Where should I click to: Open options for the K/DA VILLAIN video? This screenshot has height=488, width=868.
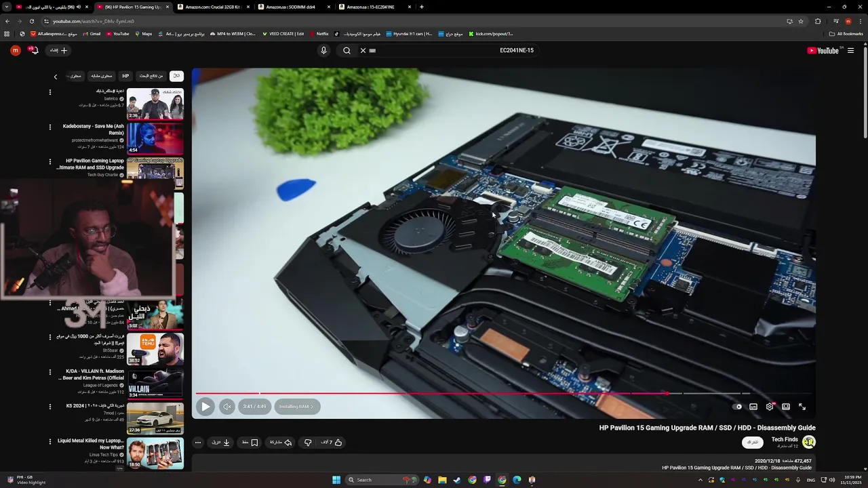[x=50, y=371]
